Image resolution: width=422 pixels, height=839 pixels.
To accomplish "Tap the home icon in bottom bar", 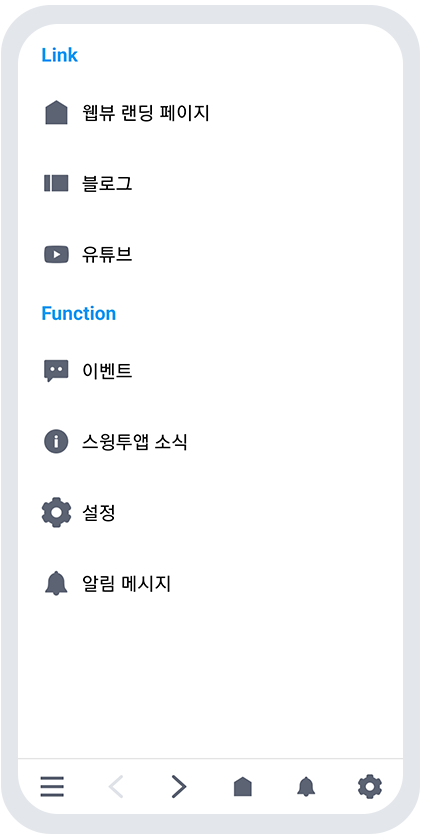I will point(242,787).
